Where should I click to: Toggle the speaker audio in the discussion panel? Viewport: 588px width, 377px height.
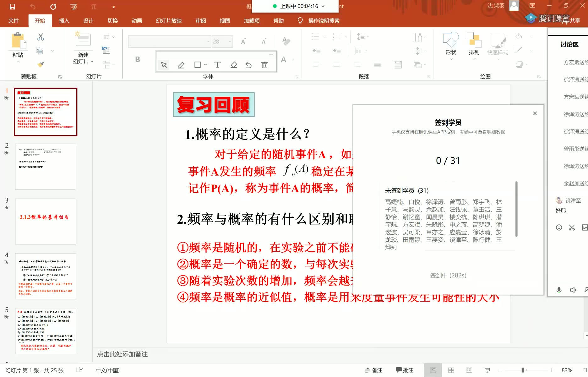pos(573,290)
